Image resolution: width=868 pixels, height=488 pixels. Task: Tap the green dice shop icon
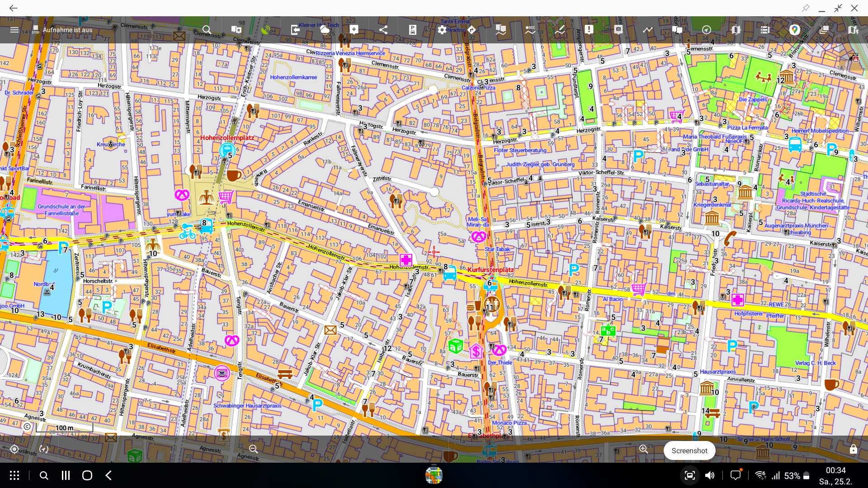[x=456, y=346]
